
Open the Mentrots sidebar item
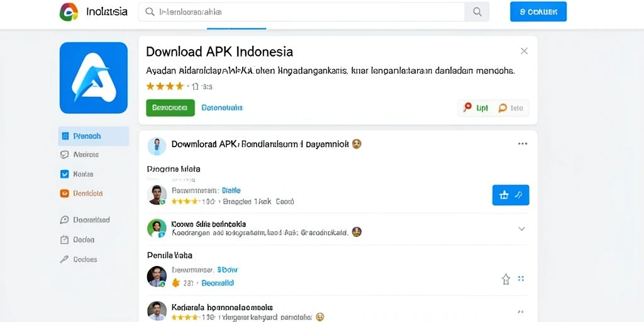click(x=80, y=155)
